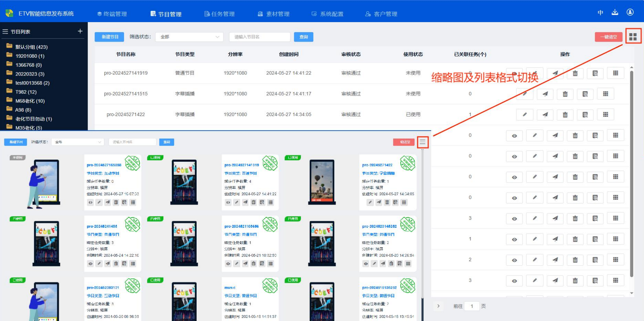Focus the 请输入节目名 search field

259,37
